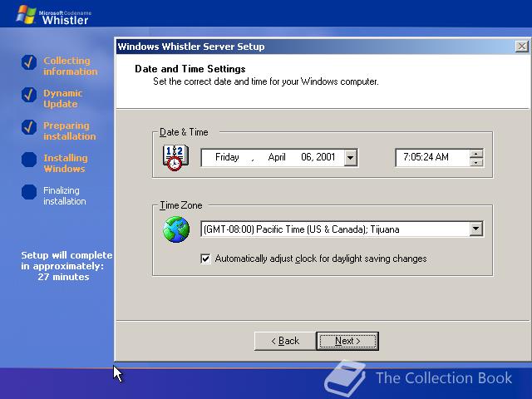Select the year 2001 in date field
The height and width of the screenshot is (399, 532).
(x=325, y=157)
